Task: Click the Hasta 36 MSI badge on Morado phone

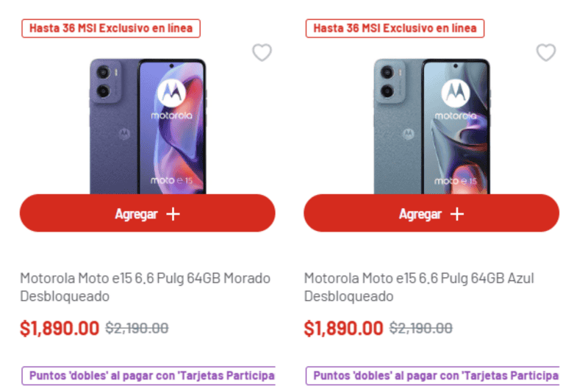Action: [x=111, y=29]
